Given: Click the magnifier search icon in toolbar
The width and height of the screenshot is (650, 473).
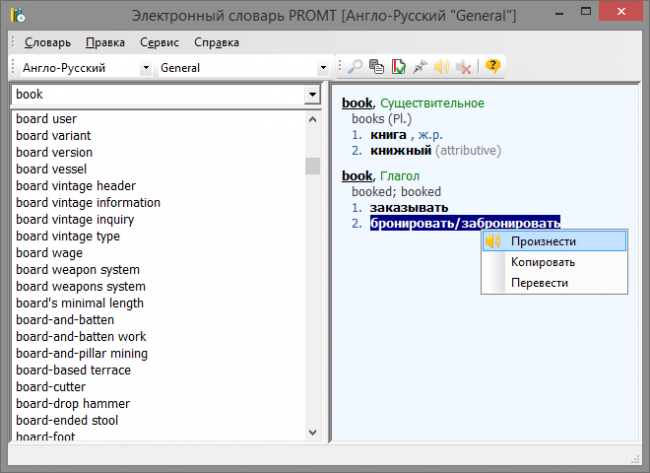Looking at the screenshot, I should click(355, 67).
